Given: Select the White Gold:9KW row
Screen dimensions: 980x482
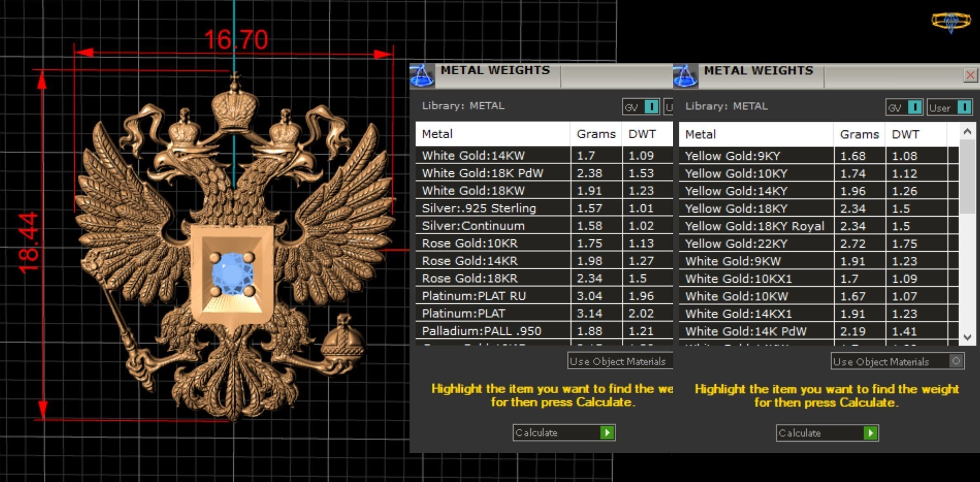Looking at the screenshot, I should tap(819, 261).
